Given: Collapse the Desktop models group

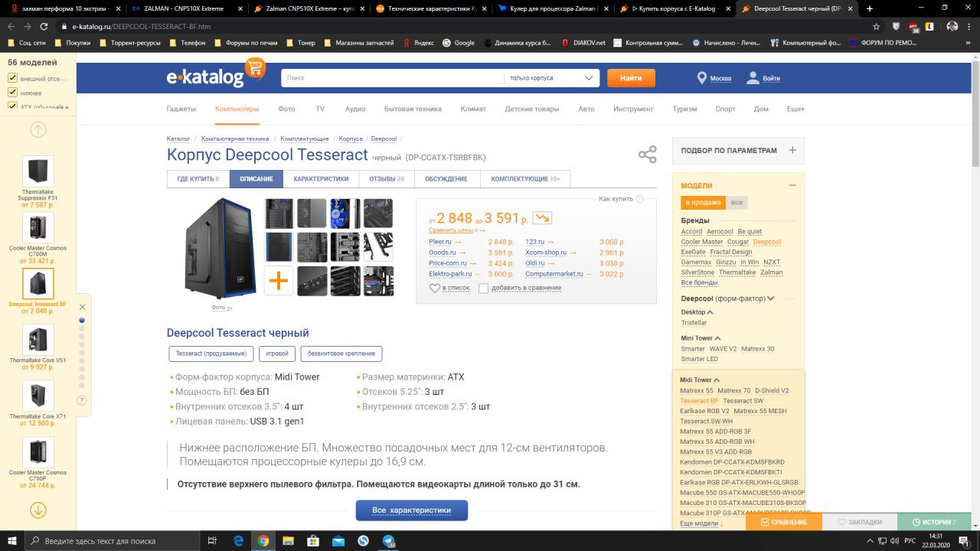Looking at the screenshot, I should tap(710, 312).
